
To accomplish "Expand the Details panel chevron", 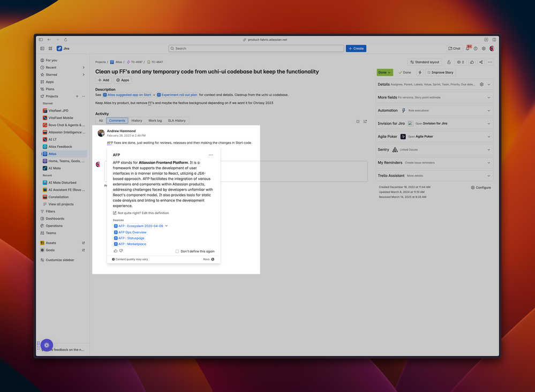I will (x=489, y=84).
